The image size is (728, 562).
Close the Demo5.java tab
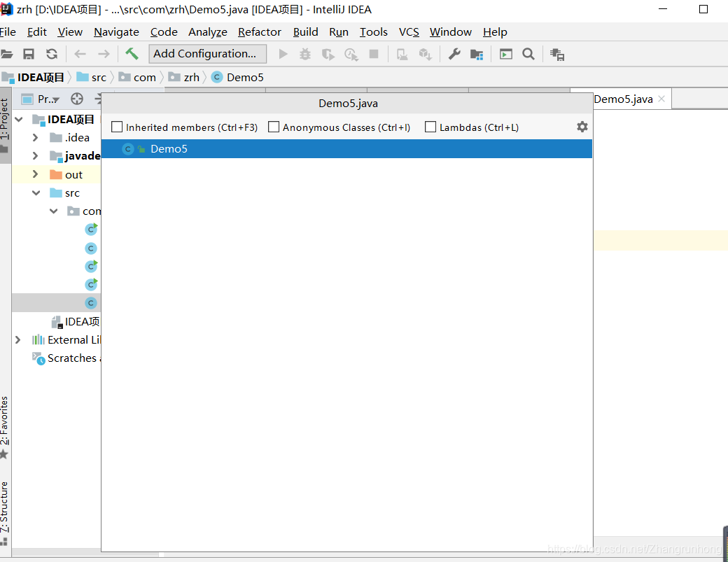(x=661, y=99)
